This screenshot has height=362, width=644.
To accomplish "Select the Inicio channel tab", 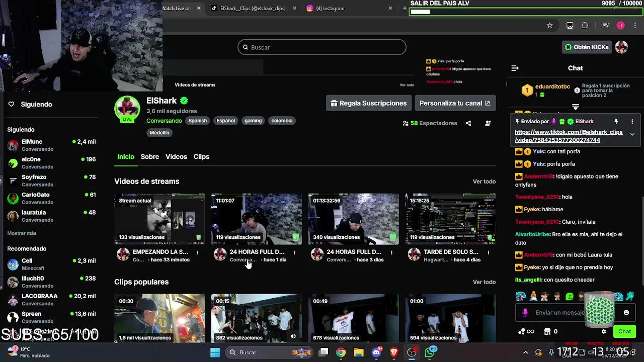I will (126, 157).
